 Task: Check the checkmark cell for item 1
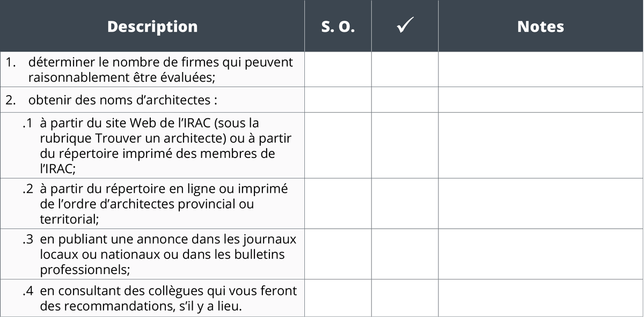click(405, 69)
